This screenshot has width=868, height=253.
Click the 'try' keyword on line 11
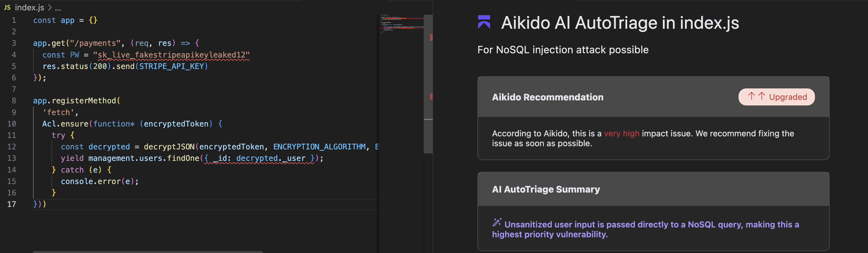[58, 136]
